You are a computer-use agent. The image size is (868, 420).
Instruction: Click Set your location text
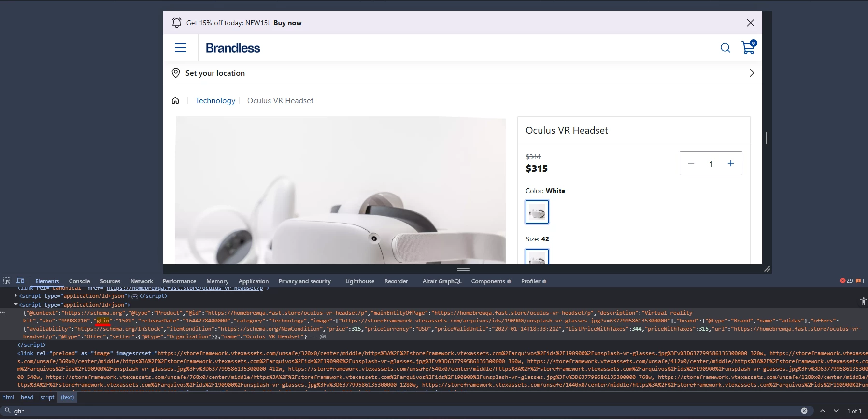215,73
